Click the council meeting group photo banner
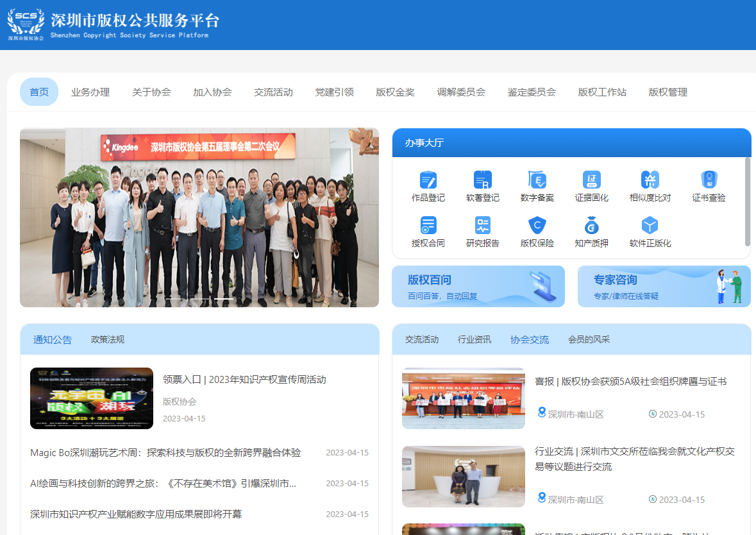The height and width of the screenshot is (535, 756). pyautogui.click(x=199, y=217)
